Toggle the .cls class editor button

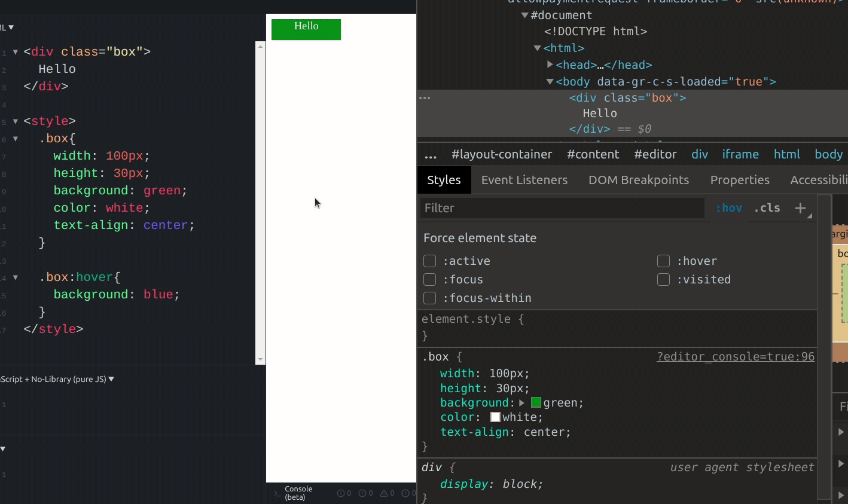pyautogui.click(x=767, y=208)
